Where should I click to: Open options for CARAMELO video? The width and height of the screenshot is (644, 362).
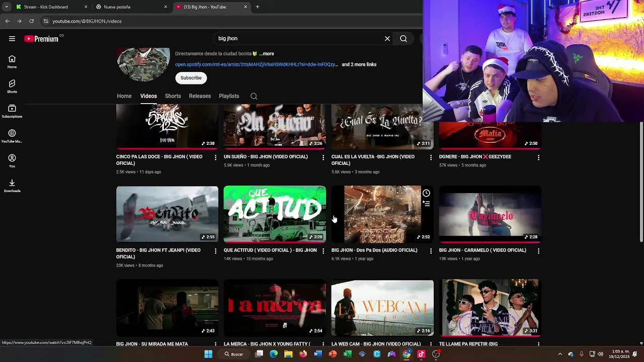click(538, 251)
